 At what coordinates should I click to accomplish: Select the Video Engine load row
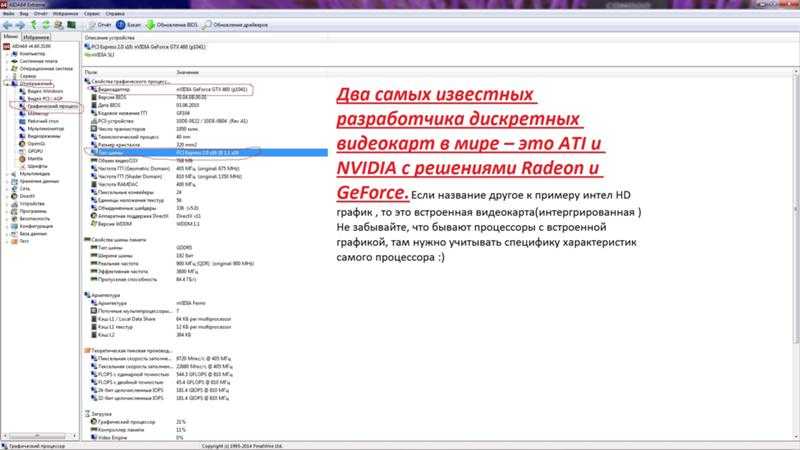click(x=205, y=438)
